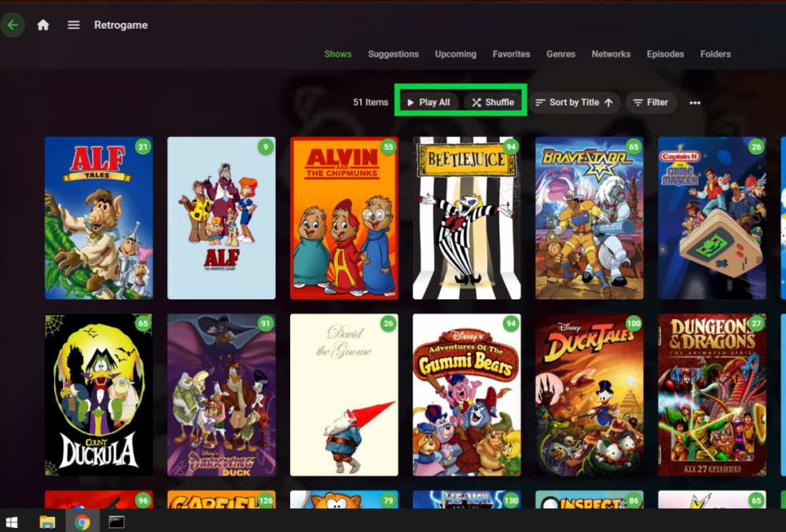Open the Dungeons & Dragons poster
Image resolution: width=786 pixels, height=532 pixels.
click(712, 394)
